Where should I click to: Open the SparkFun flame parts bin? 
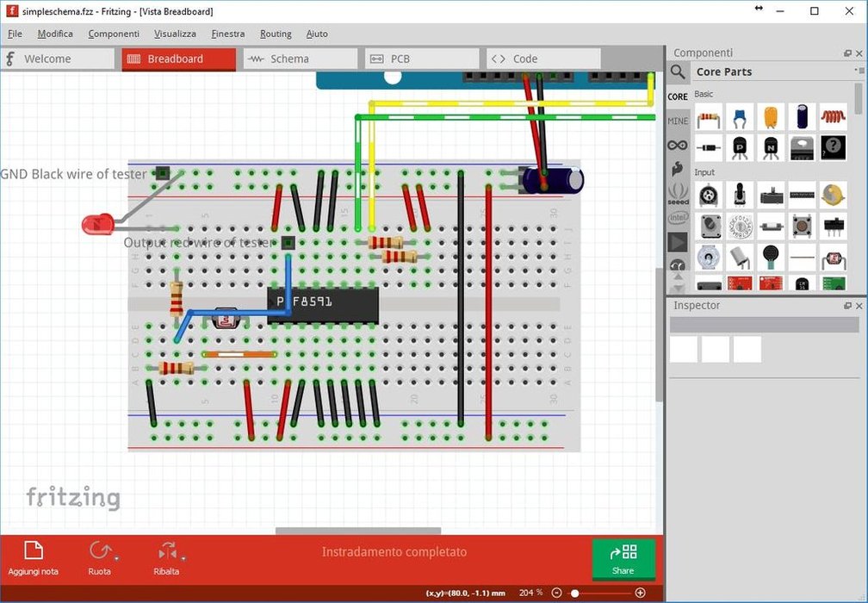coord(678,170)
